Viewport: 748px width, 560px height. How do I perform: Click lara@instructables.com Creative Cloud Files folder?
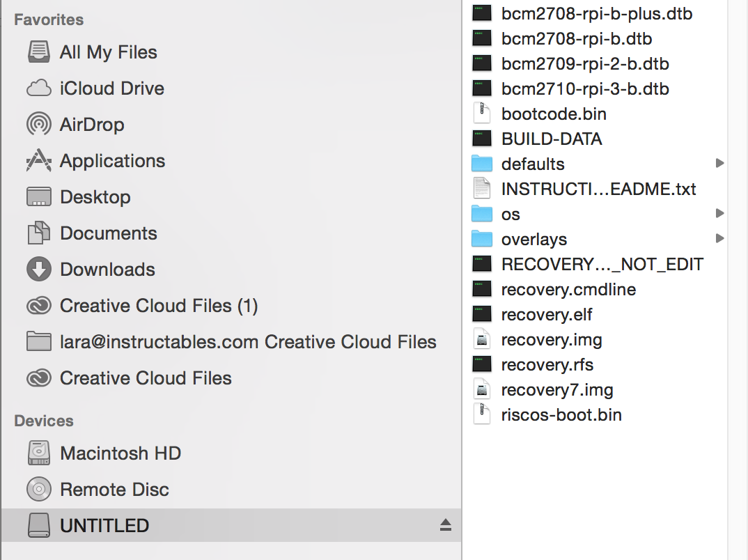tap(247, 342)
